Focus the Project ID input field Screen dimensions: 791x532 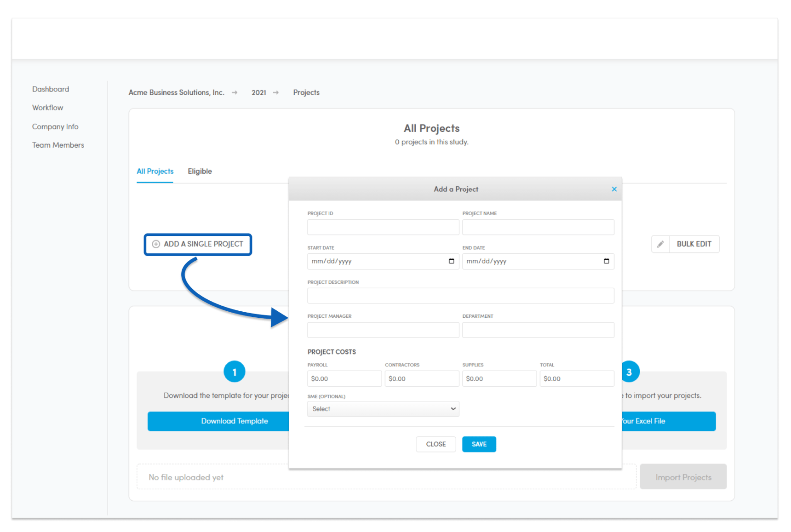coord(383,227)
